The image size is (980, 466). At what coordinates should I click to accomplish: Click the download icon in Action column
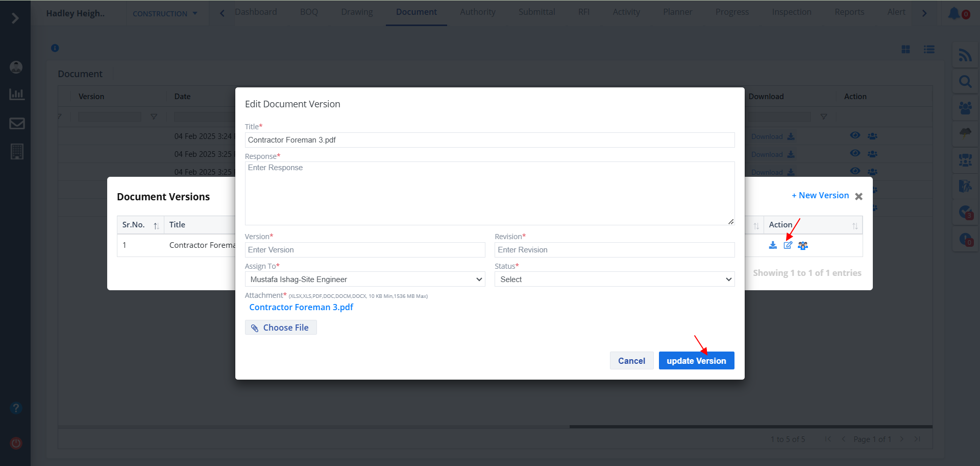[773, 245]
